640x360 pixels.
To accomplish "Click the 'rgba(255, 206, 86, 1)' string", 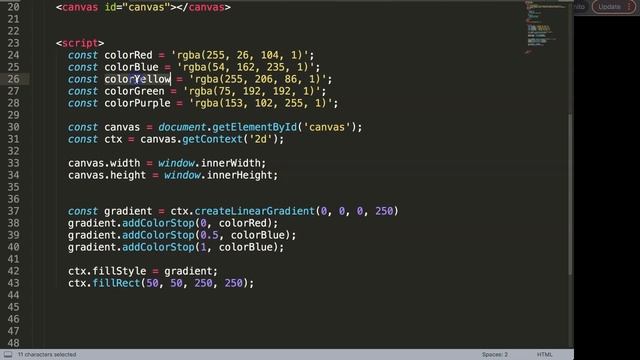I will (x=258, y=79).
